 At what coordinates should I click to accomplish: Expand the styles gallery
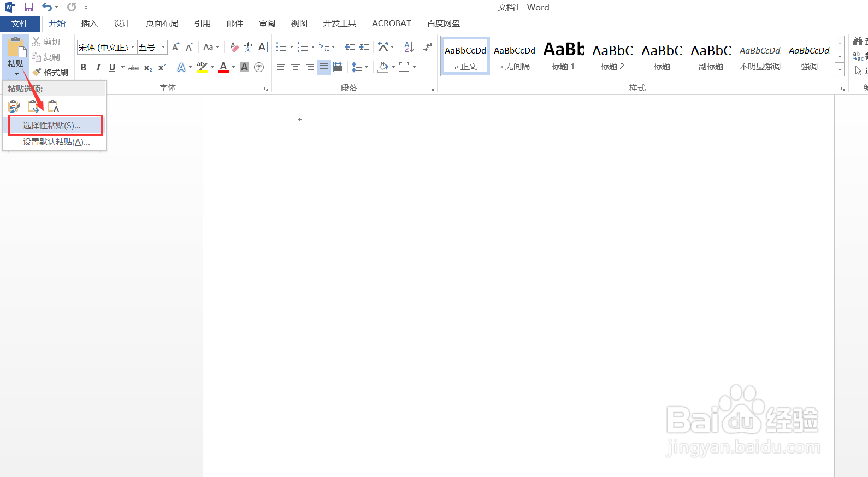pos(840,69)
